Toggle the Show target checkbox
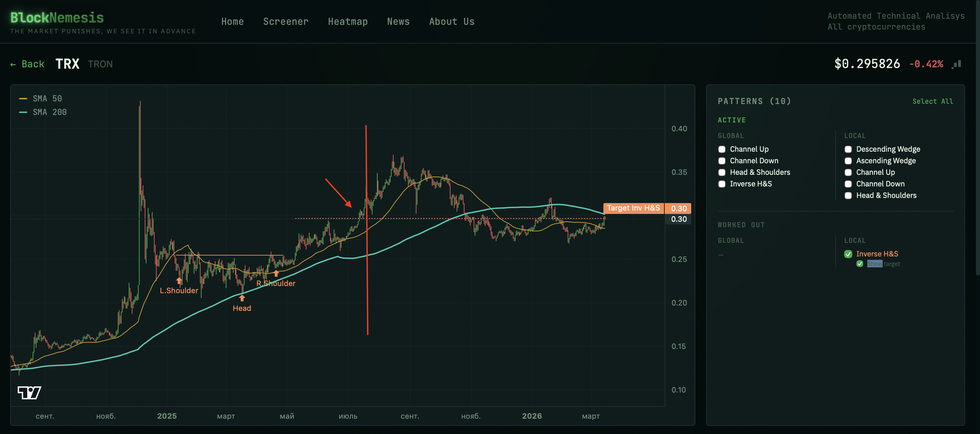This screenshot has width=980, height=434. pos(859,264)
